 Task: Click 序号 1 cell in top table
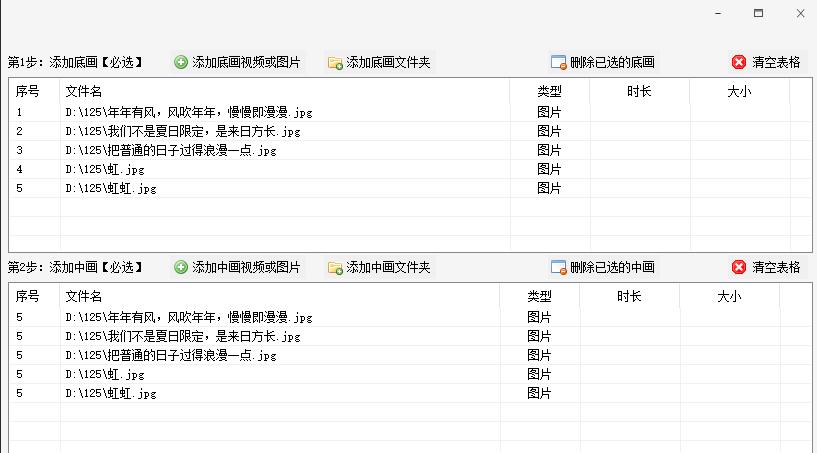(x=19, y=112)
